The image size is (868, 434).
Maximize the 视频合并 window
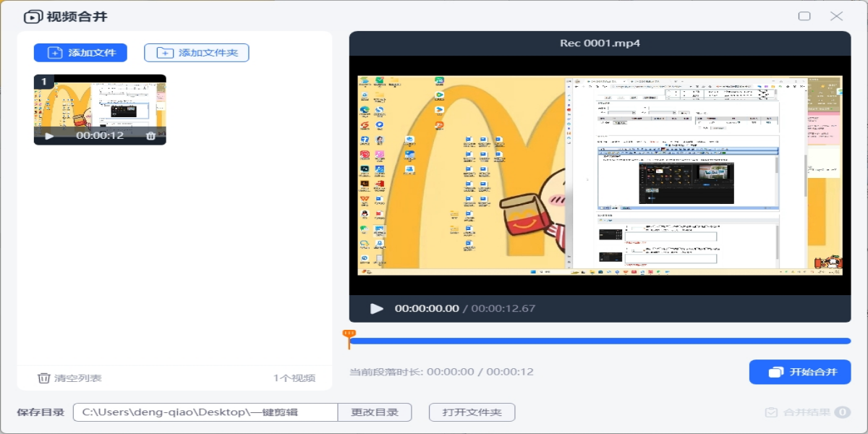point(804,16)
